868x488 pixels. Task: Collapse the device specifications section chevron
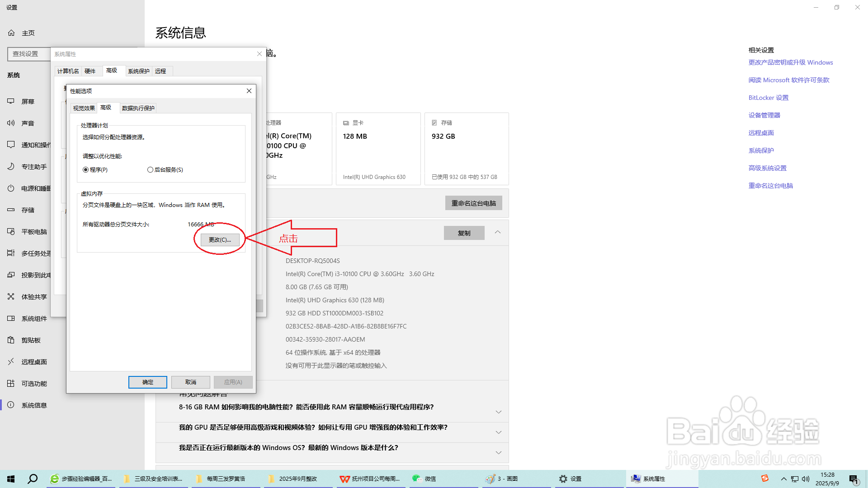coord(497,233)
